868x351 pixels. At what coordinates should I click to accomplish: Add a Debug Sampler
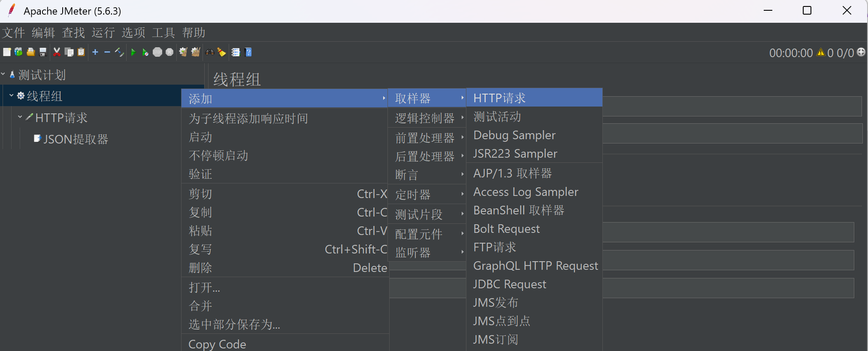[534, 135]
